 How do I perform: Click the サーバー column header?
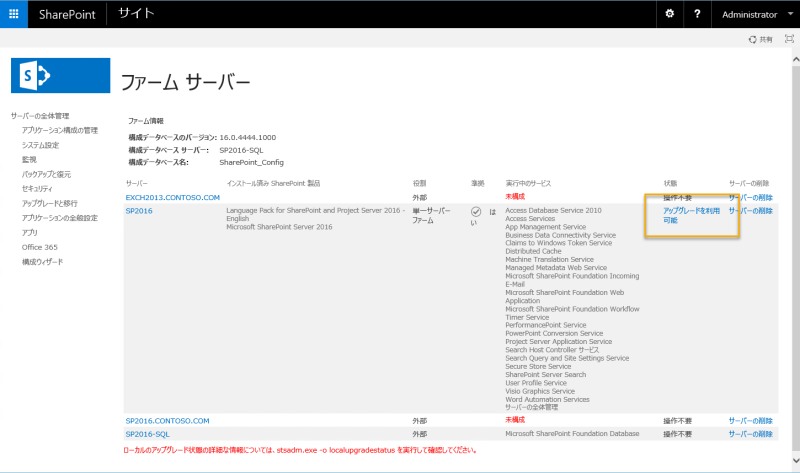(137, 183)
